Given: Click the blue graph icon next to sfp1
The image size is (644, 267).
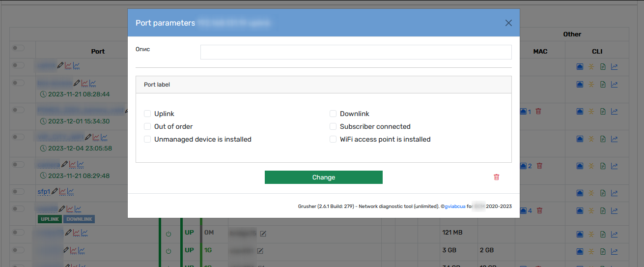Looking at the screenshot, I should [x=70, y=192].
